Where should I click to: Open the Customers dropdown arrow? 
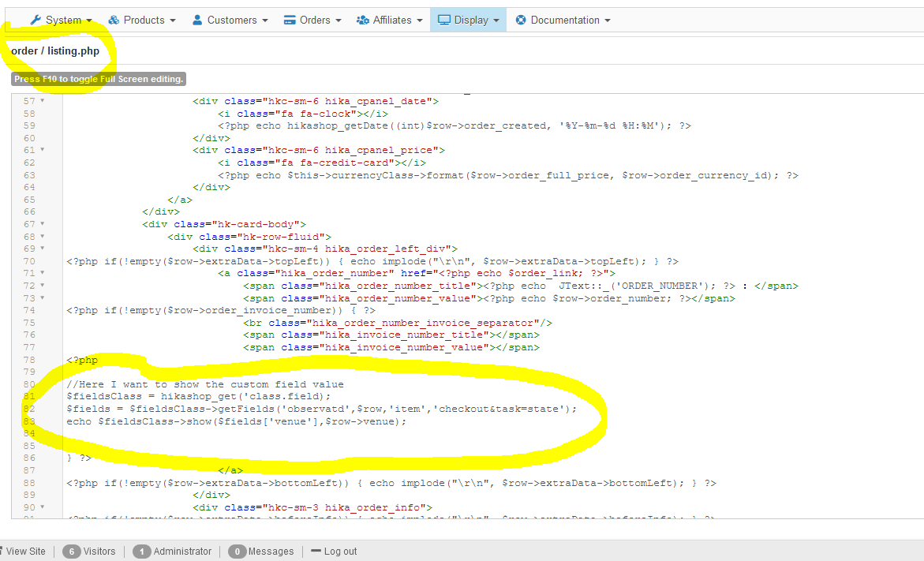click(265, 21)
